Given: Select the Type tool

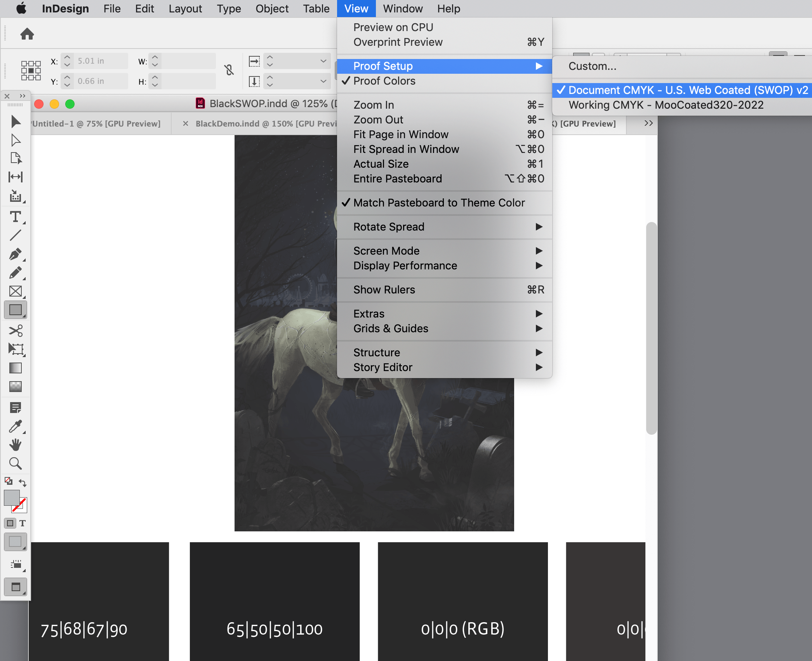Looking at the screenshot, I should click(x=16, y=217).
